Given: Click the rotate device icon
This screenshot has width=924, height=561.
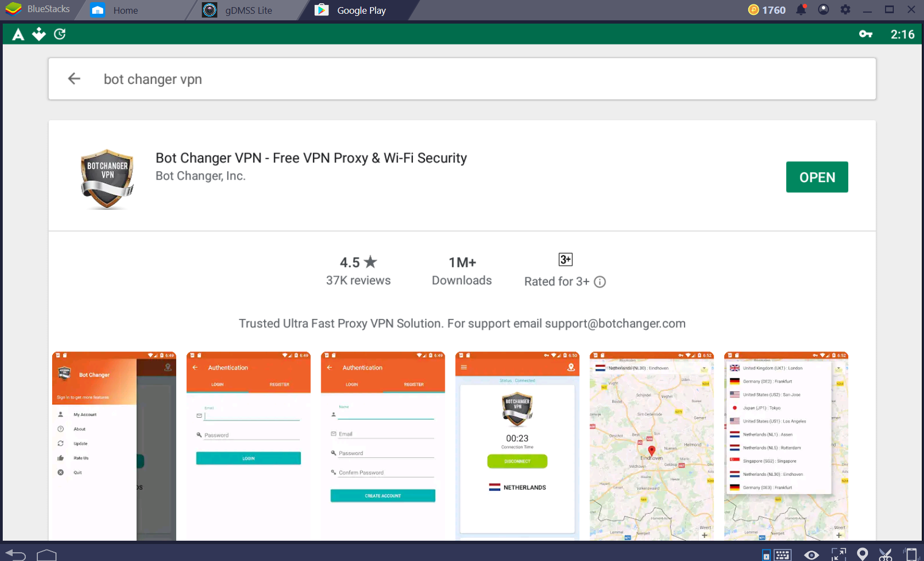Looking at the screenshot, I should pyautogui.click(x=911, y=554).
